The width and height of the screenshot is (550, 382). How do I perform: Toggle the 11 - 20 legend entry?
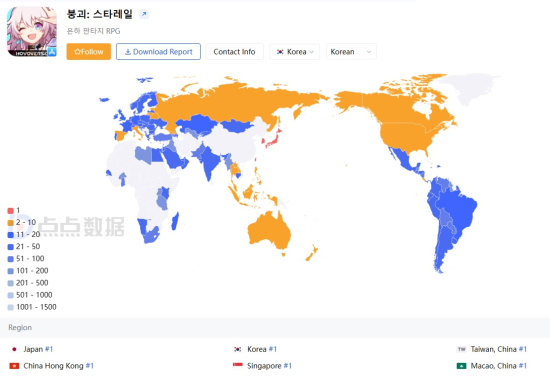tap(24, 234)
